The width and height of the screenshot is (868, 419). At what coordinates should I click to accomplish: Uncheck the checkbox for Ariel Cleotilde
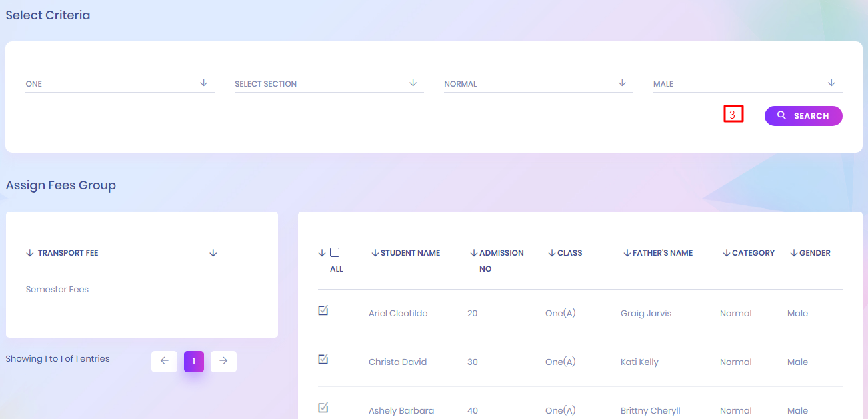point(323,311)
